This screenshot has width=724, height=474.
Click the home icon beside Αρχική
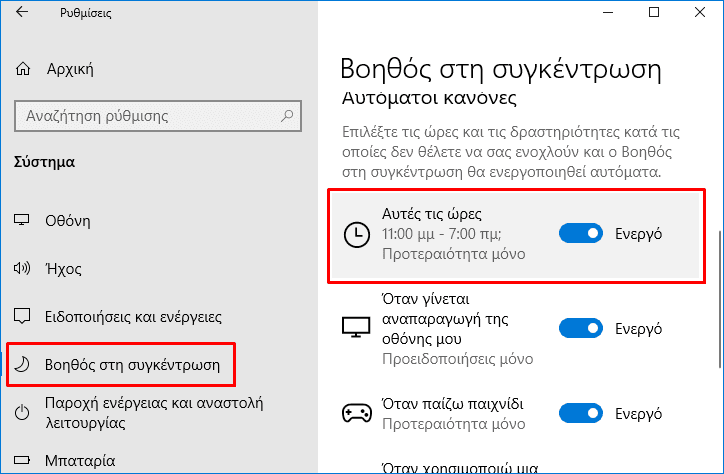click(23, 69)
